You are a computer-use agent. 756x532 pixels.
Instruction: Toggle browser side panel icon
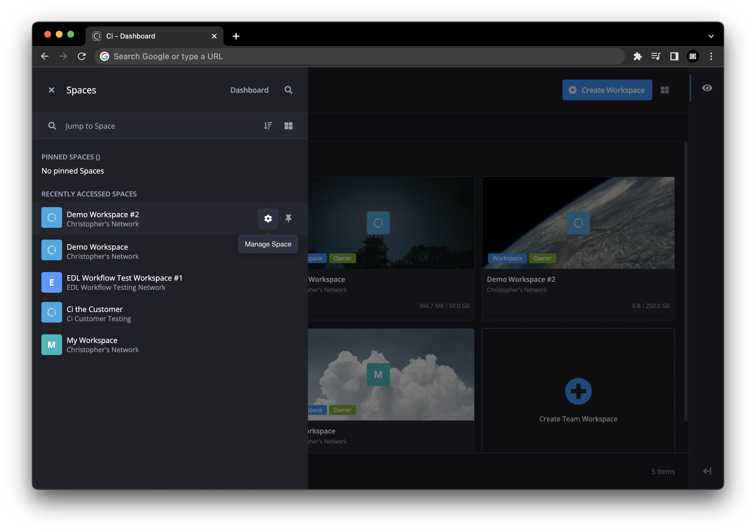coord(674,56)
